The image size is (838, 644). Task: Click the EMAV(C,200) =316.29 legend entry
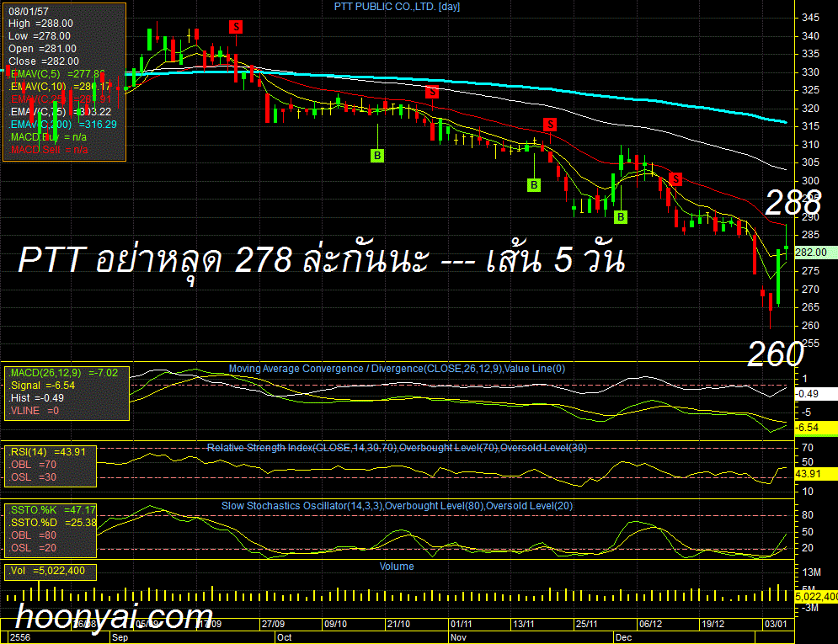[62, 125]
